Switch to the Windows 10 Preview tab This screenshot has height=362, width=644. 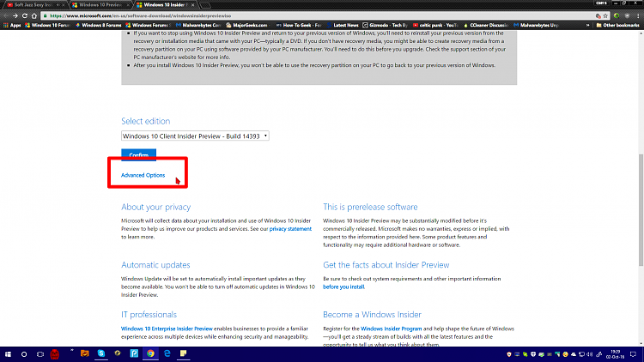click(100, 5)
